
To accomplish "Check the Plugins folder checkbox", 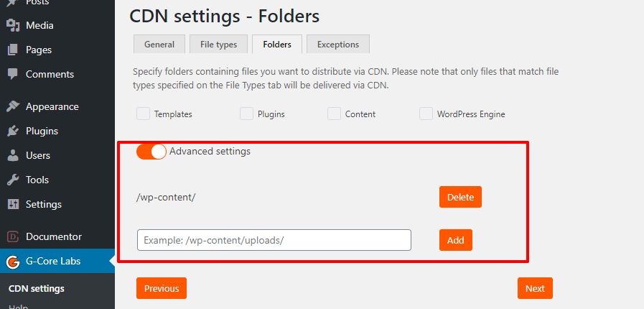I will 246,114.
